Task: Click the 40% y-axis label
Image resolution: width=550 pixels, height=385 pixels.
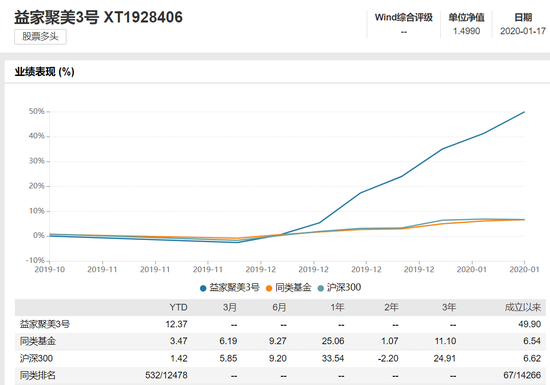Action: [x=37, y=136]
